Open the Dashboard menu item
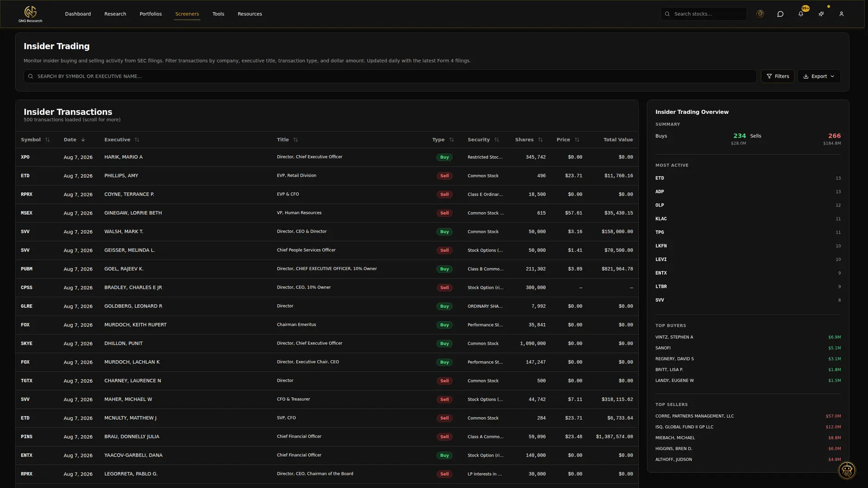 [x=78, y=14]
